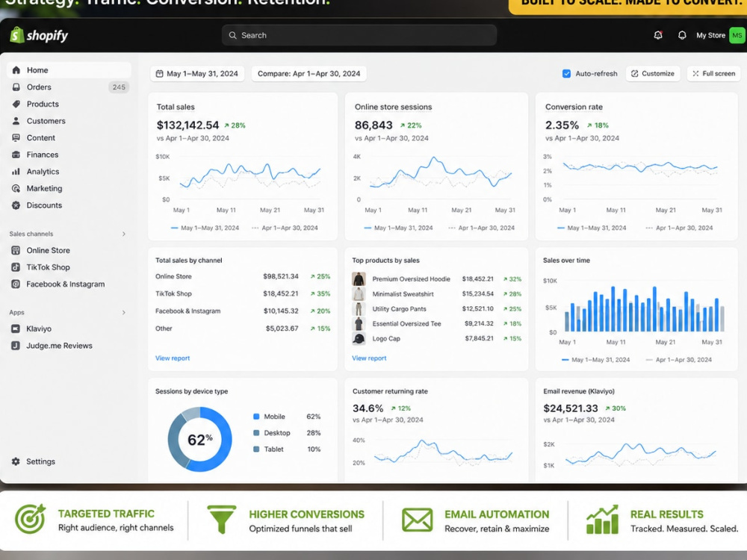
Task: Enter Full screen mode
Action: pos(713,74)
